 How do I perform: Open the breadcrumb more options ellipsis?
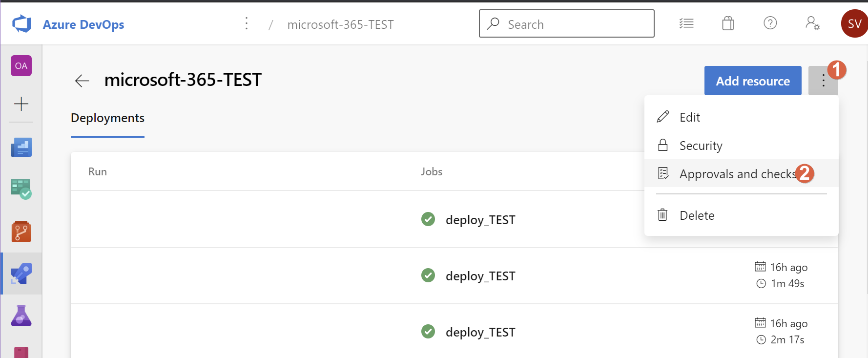coord(247,23)
